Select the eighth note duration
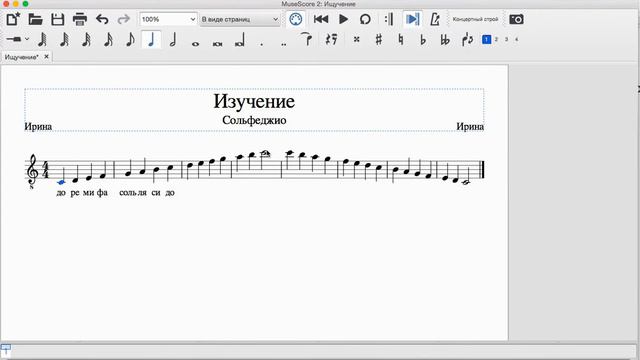The width and height of the screenshot is (640, 360). pyautogui.click(x=130, y=40)
